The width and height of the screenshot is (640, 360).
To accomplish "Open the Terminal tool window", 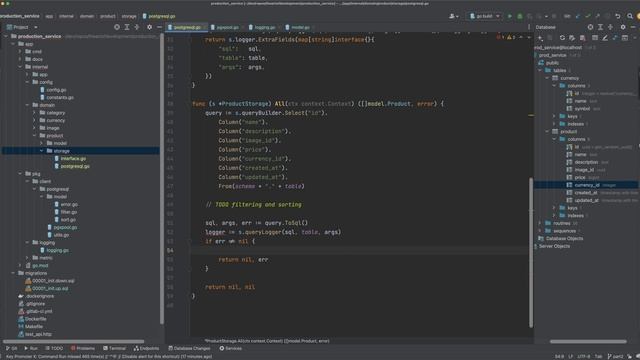I will 114,348.
